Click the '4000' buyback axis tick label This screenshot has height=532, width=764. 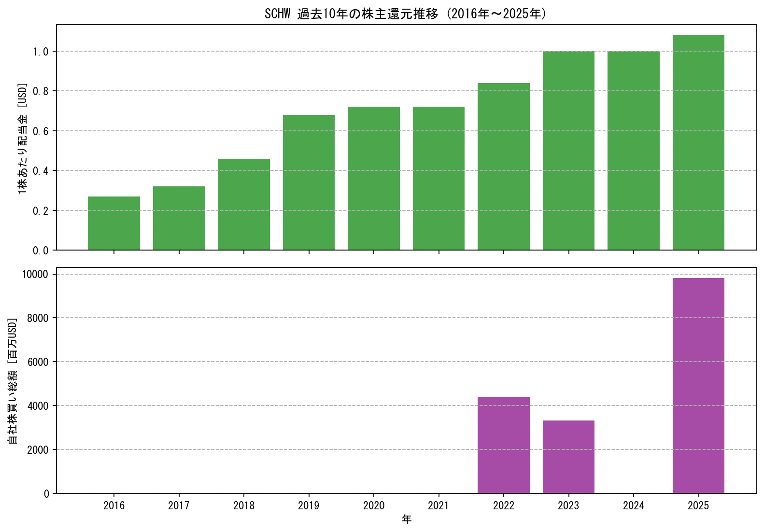point(39,406)
